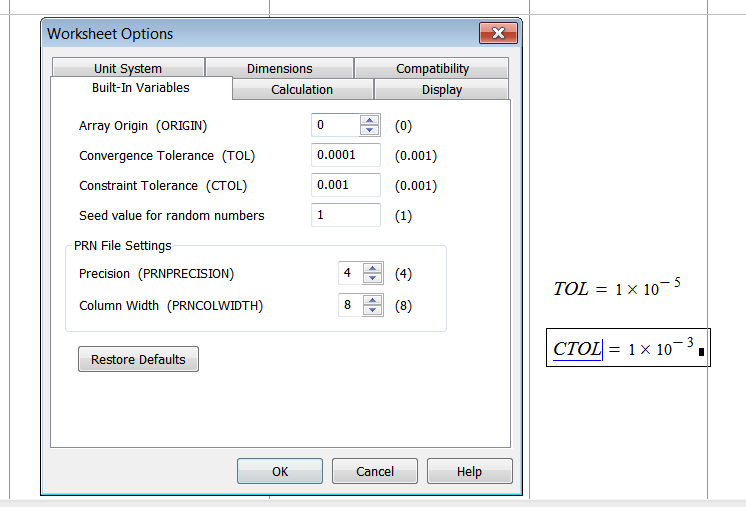Click the 'Array Origin (ORIGIN)' label
This screenshot has height=507, width=746.
[x=143, y=126]
